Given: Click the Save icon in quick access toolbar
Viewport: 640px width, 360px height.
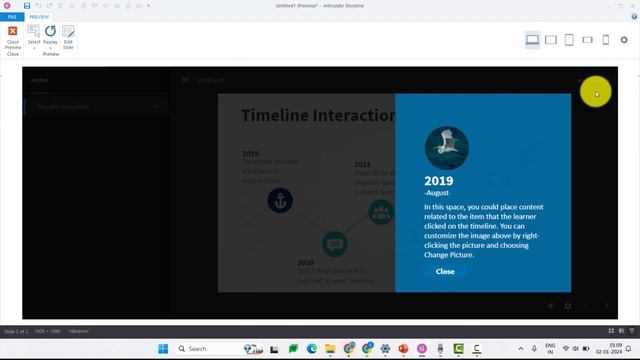Looking at the screenshot, I should (x=27, y=6).
